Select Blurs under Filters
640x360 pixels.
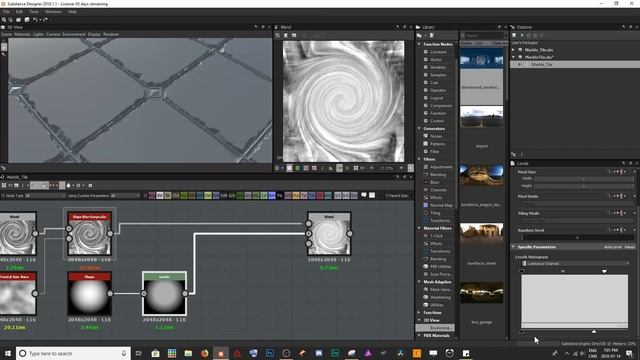coord(434,182)
